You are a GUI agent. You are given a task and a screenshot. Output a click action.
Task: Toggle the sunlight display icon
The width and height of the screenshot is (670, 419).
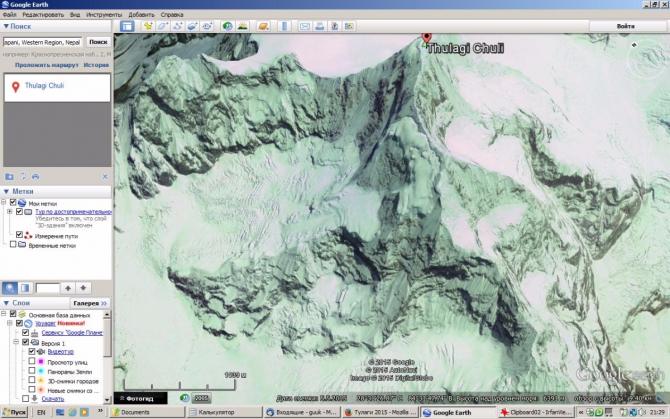click(x=242, y=26)
